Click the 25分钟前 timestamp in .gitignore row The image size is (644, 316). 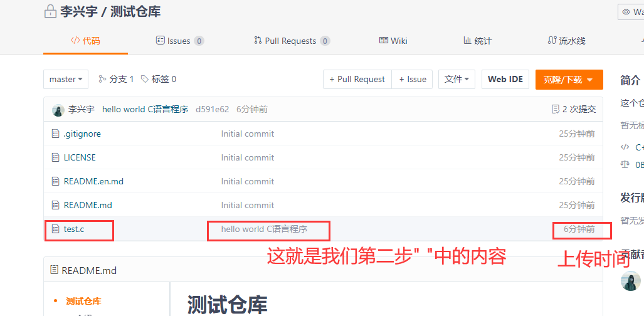tap(577, 134)
